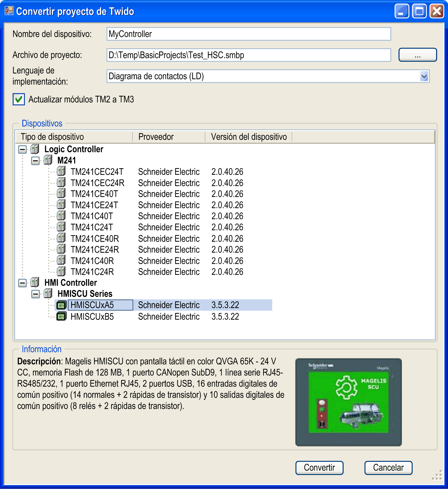The height and width of the screenshot is (489, 448).
Task: Click the TM241CE40T device icon
Action: 61,194
